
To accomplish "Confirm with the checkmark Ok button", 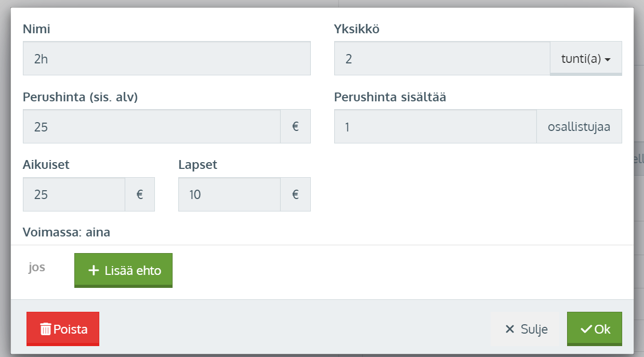I will 594,329.
